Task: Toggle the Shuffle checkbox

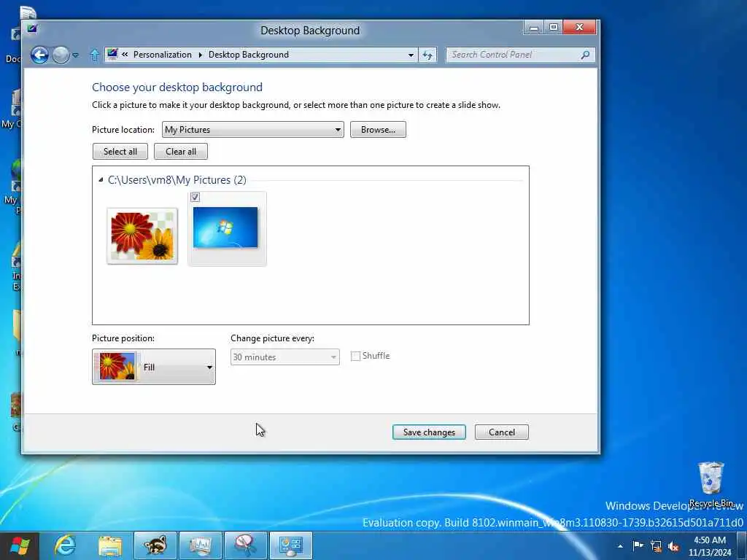Action: click(x=355, y=356)
